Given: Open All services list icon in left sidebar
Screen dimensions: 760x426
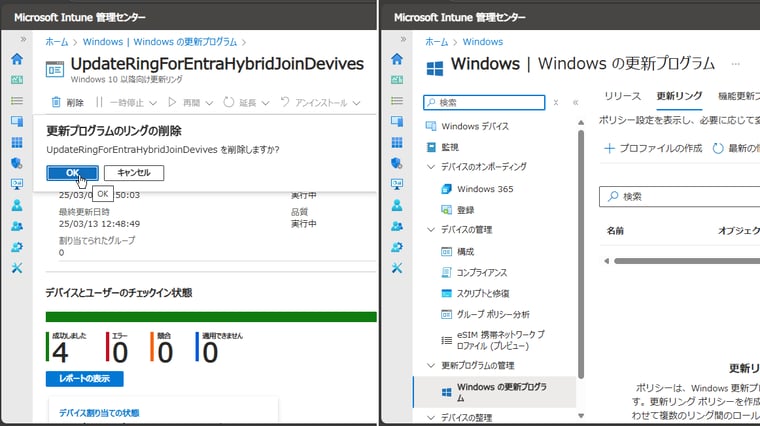Looking at the screenshot, I should 17,101.
